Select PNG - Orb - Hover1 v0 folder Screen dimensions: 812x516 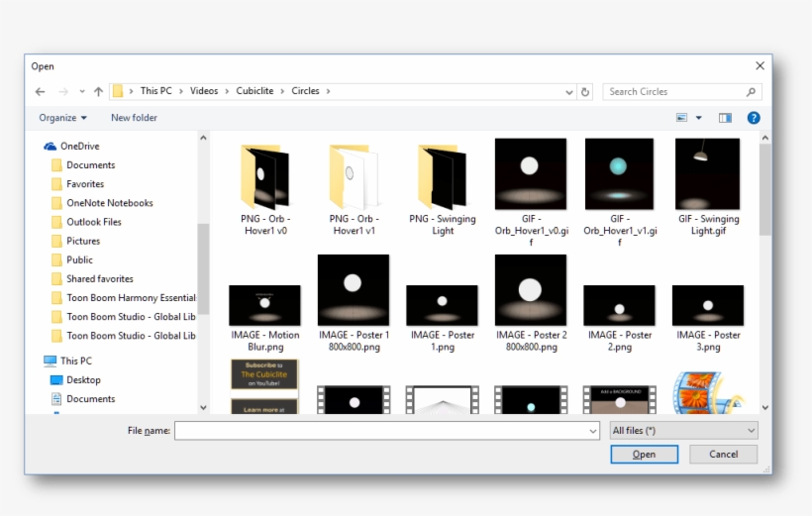[x=265, y=190]
